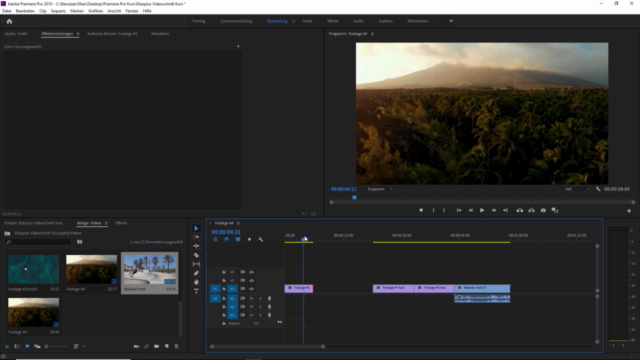Open timeline display settings wrench

[x=261, y=240]
